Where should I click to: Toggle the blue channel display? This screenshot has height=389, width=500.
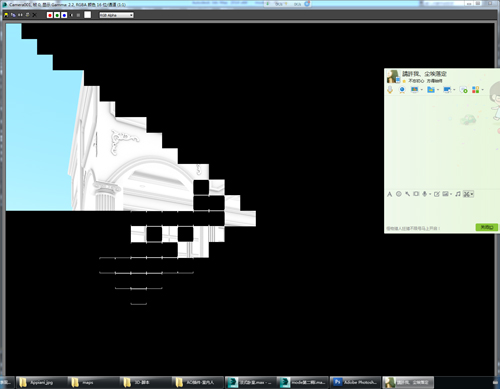(x=64, y=15)
